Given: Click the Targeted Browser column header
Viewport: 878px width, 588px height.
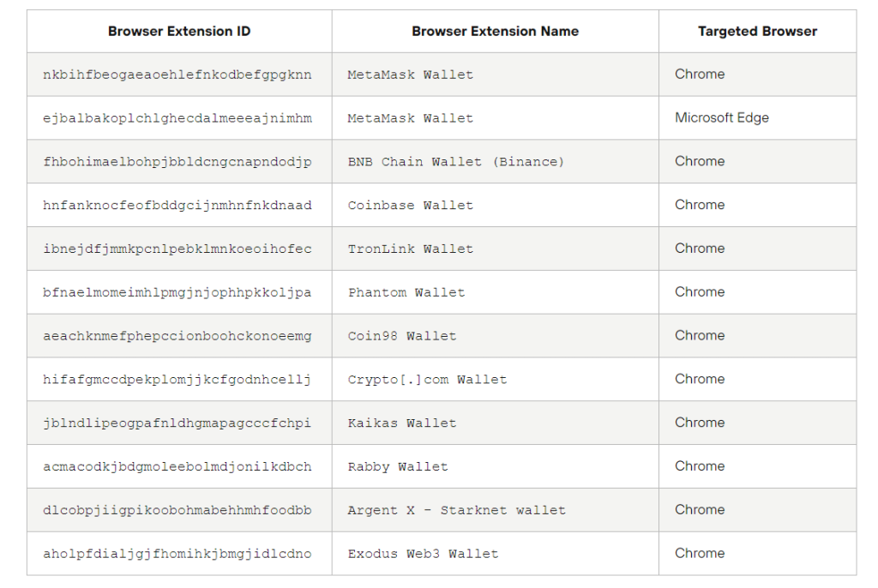Looking at the screenshot, I should (757, 31).
